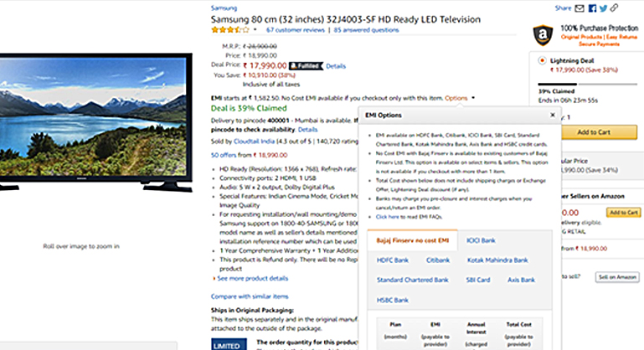Viewport: 644px width, 350px height.
Task: Close the EMI Options popup
Action: click(553, 115)
